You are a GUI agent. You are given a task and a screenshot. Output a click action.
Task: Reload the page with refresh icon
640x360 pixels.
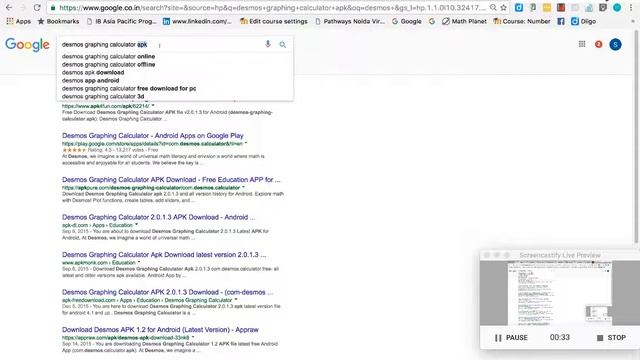pos(37,7)
